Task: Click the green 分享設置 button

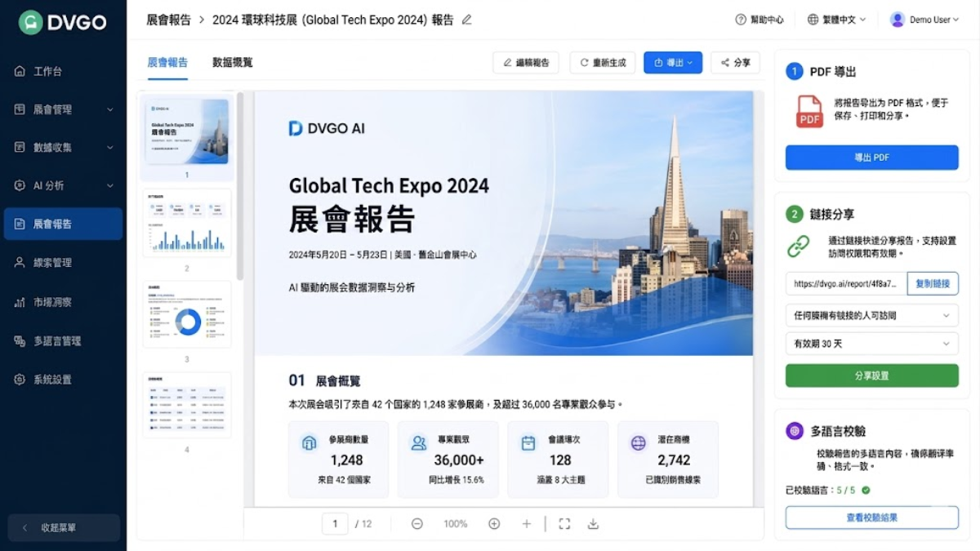Action: [x=872, y=375]
